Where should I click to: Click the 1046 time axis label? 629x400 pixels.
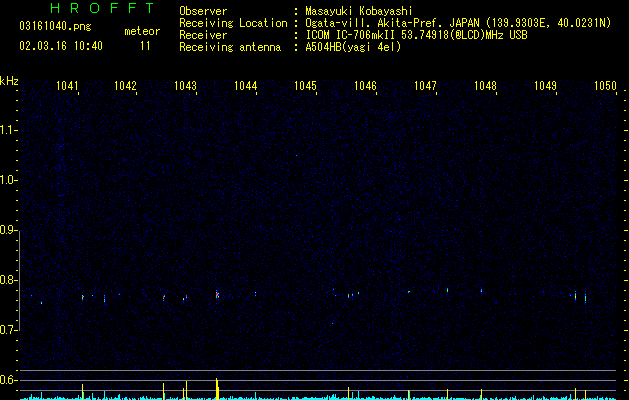point(365,85)
